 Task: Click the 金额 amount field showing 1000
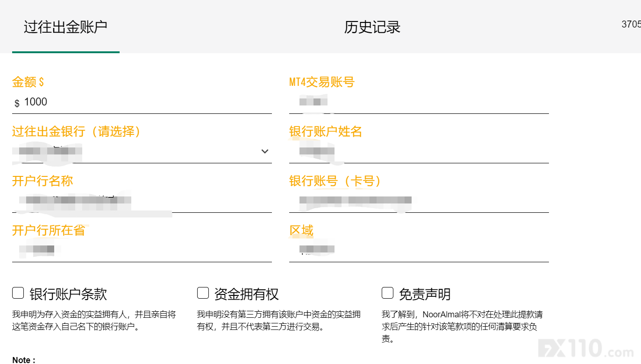[x=142, y=102]
